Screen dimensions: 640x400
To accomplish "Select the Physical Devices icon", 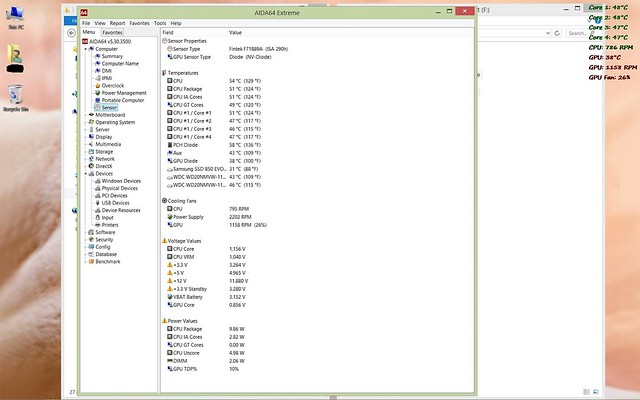I will click(x=98, y=189).
